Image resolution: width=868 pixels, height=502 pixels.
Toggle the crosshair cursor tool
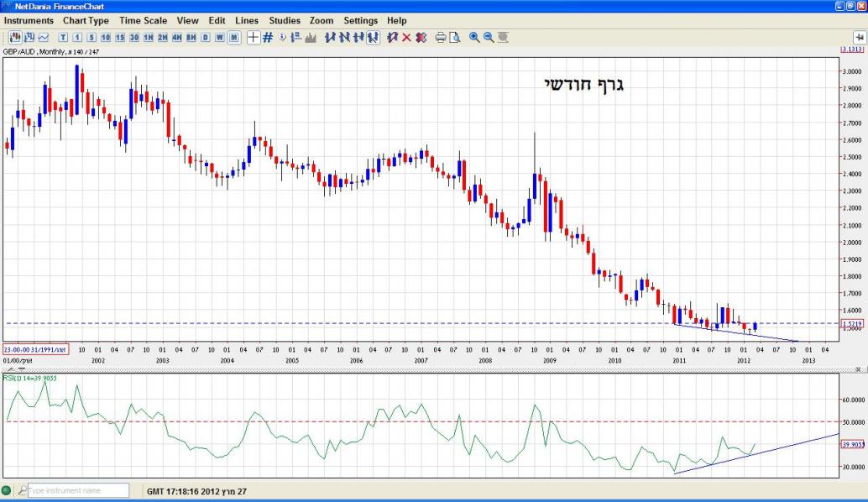click(253, 37)
